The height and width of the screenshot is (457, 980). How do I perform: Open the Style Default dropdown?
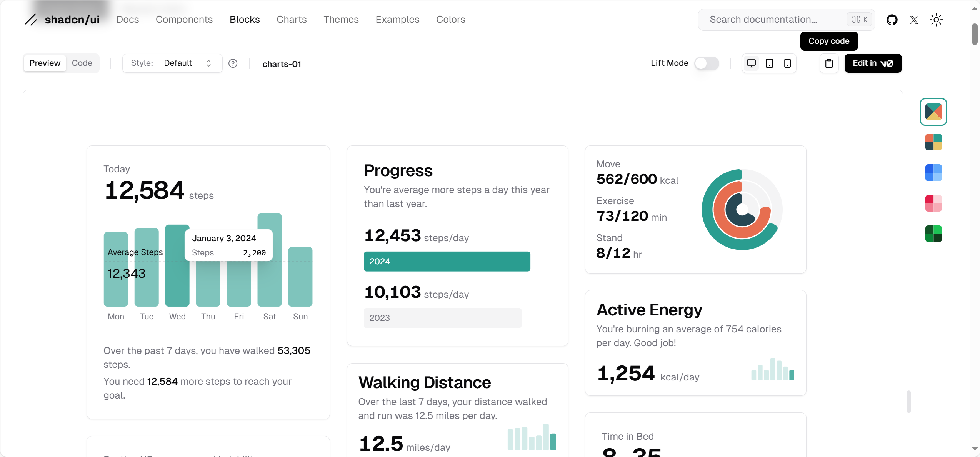[172, 63]
